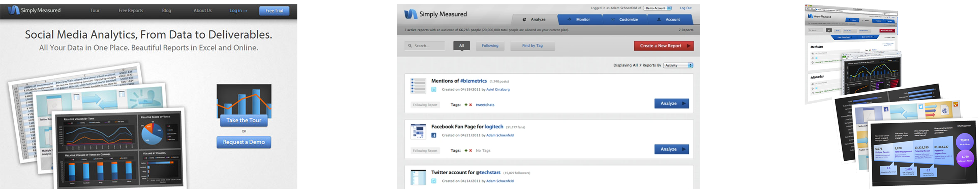Click the Request a Demo button
This screenshot has width=980, height=194.
244,142
